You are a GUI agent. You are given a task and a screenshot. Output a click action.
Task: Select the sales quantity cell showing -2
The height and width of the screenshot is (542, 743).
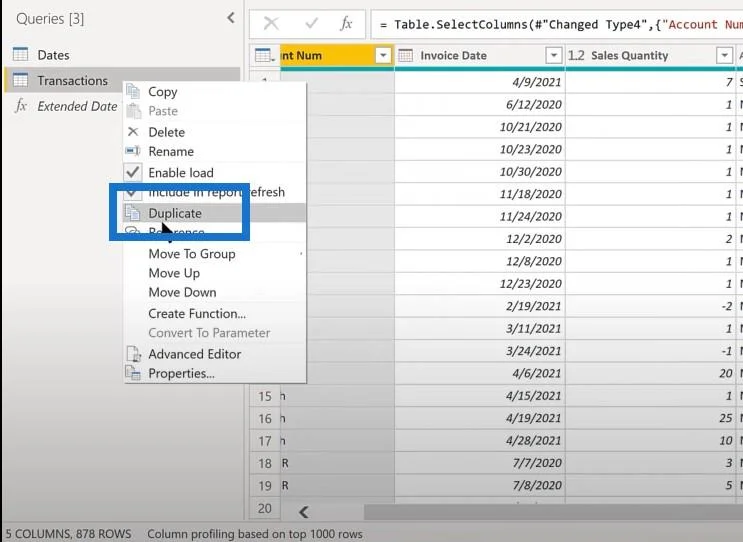tap(650, 306)
